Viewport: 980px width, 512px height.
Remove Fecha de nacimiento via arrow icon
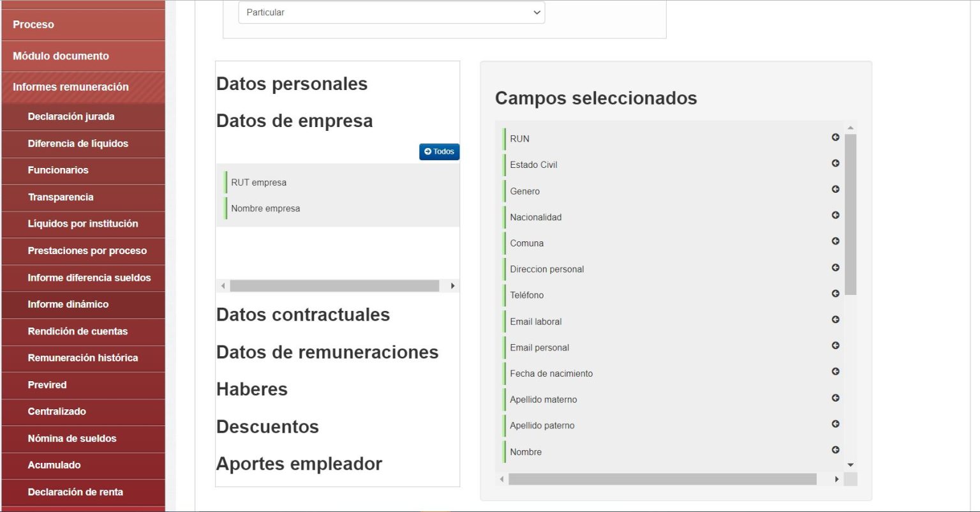point(835,372)
